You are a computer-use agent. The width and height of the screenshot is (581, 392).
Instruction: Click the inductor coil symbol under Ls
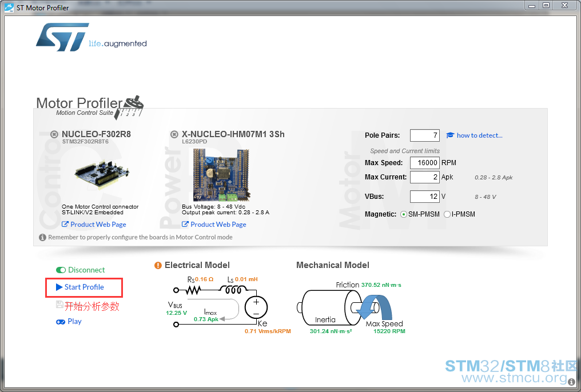pyautogui.click(x=233, y=290)
